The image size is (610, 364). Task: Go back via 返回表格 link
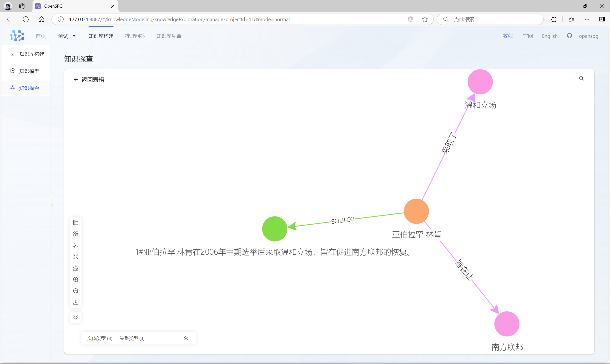point(89,80)
